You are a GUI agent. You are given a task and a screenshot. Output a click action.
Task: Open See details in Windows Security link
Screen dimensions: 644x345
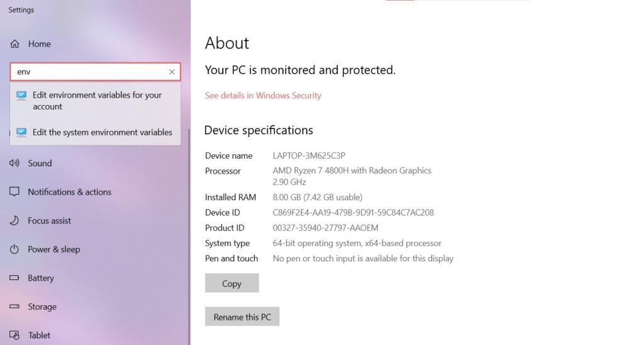263,96
